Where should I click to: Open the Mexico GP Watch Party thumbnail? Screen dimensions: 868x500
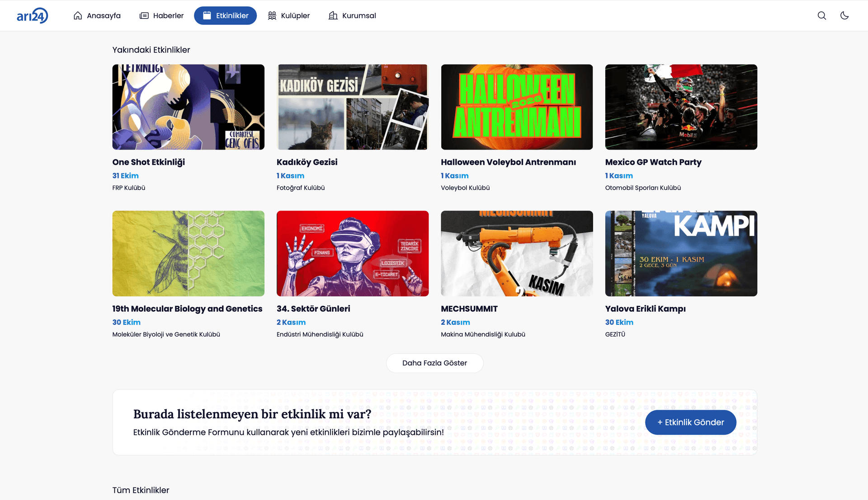click(681, 107)
